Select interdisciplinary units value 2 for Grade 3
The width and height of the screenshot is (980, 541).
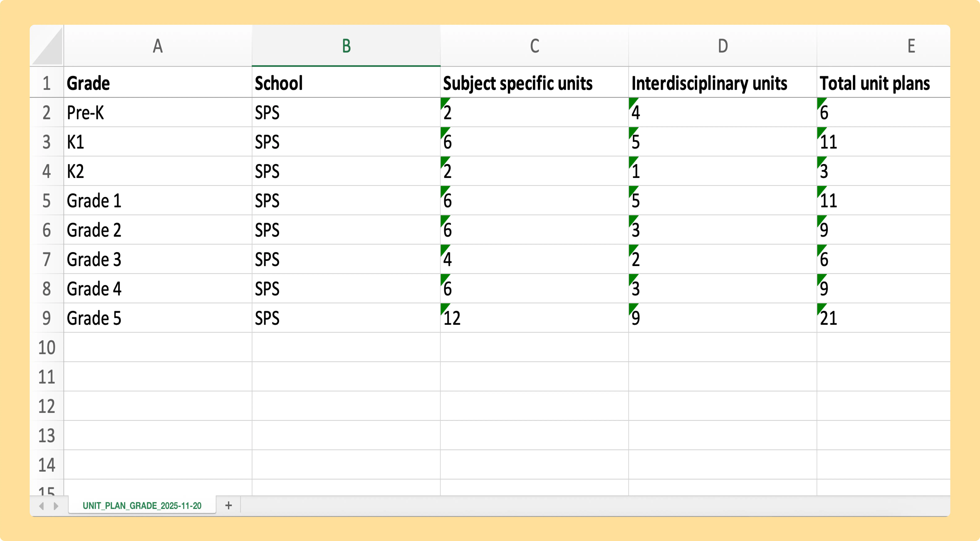(x=723, y=259)
